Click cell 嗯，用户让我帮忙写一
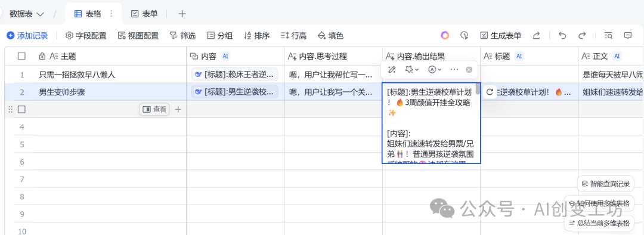The width and height of the screenshot is (644, 235). [333, 75]
